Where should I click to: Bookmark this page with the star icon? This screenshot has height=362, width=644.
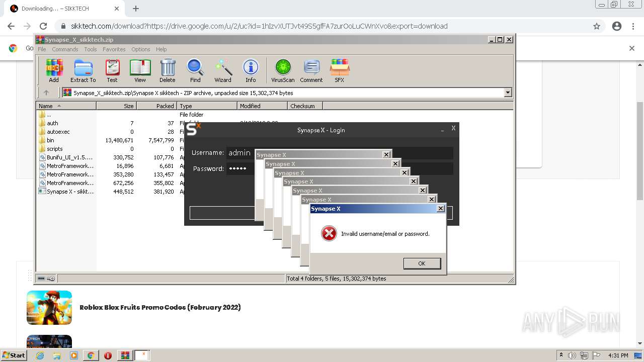tap(597, 26)
